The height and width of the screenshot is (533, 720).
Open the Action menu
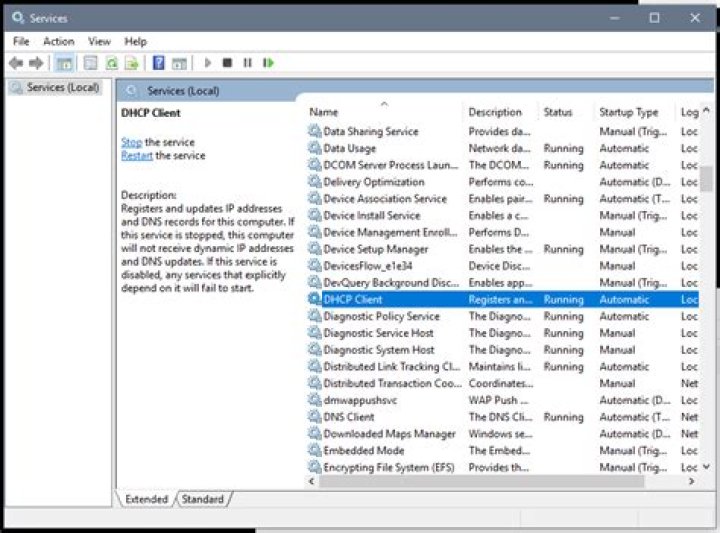point(59,41)
